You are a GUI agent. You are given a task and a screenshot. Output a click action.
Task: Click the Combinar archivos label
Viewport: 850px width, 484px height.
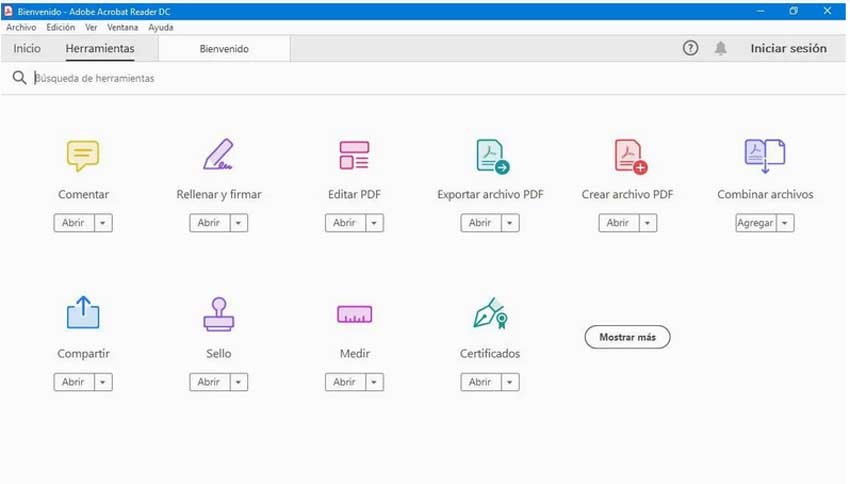765,194
